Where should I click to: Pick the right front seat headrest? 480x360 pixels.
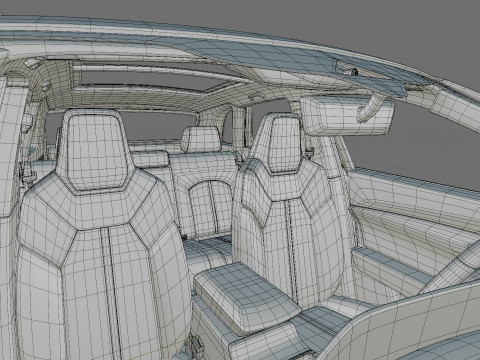click(x=283, y=144)
